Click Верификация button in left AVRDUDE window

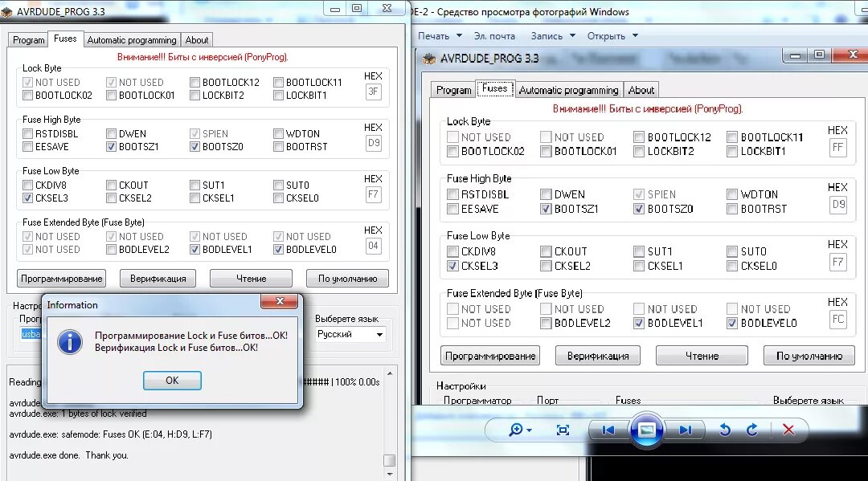[x=158, y=279]
